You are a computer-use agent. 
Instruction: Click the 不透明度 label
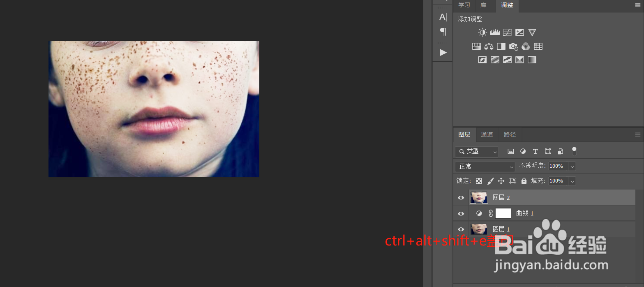click(533, 166)
